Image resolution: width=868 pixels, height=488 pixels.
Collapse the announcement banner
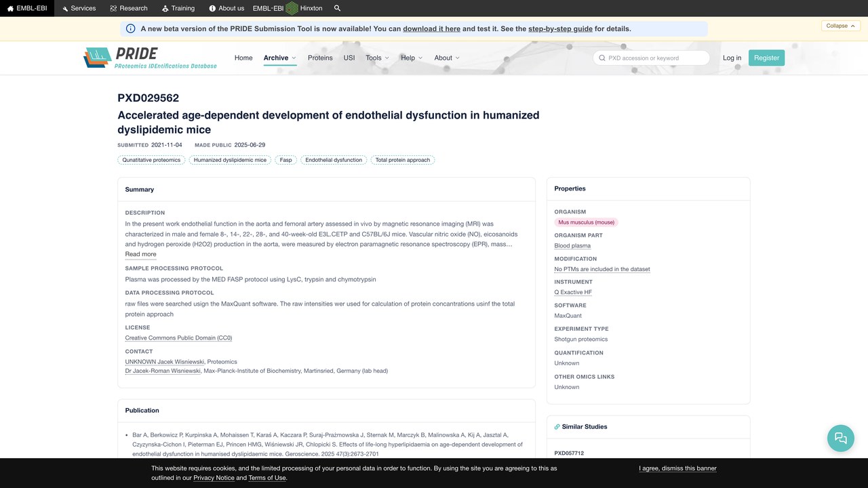pyautogui.click(x=842, y=26)
